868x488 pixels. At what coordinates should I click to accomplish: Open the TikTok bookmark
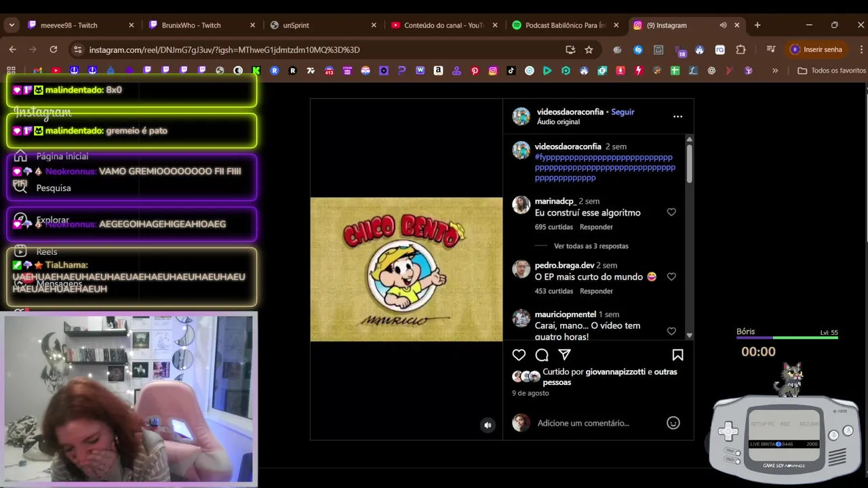pyautogui.click(x=511, y=70)
